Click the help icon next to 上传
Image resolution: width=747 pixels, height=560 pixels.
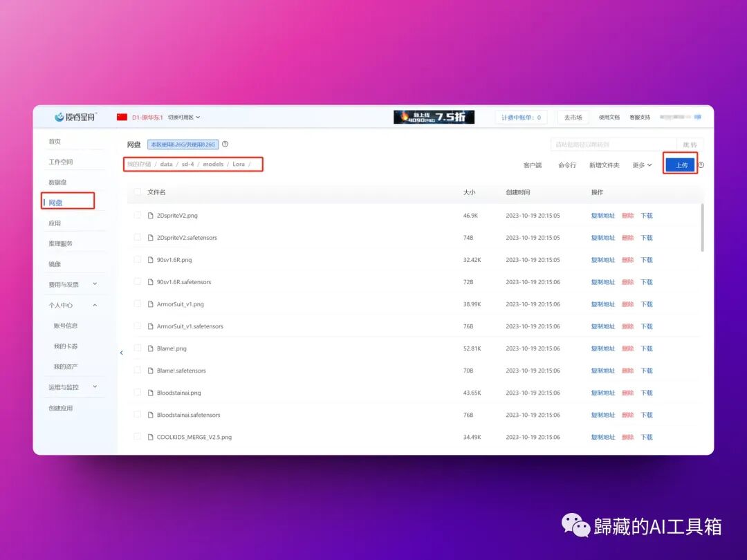(701, 165)
